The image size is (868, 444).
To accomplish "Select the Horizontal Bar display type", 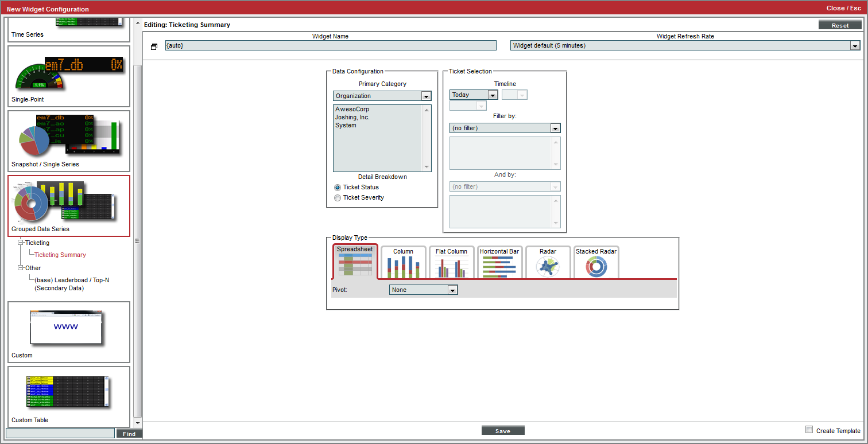I will coord(499,266).
